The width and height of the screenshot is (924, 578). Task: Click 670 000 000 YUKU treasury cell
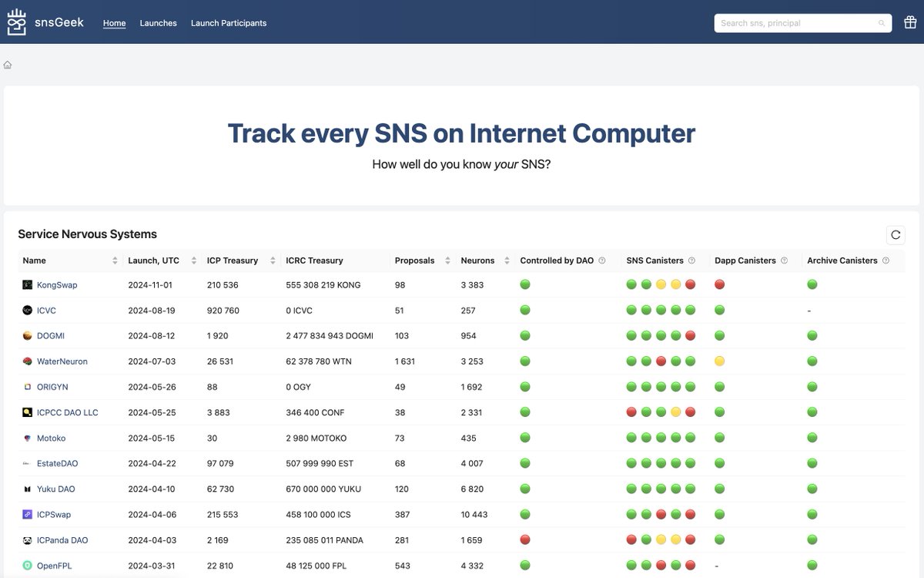pos(323,489)
